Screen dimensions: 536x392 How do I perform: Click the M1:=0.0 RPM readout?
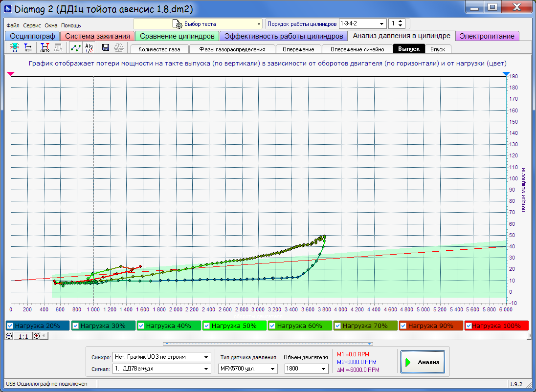[x=353, y=354]
